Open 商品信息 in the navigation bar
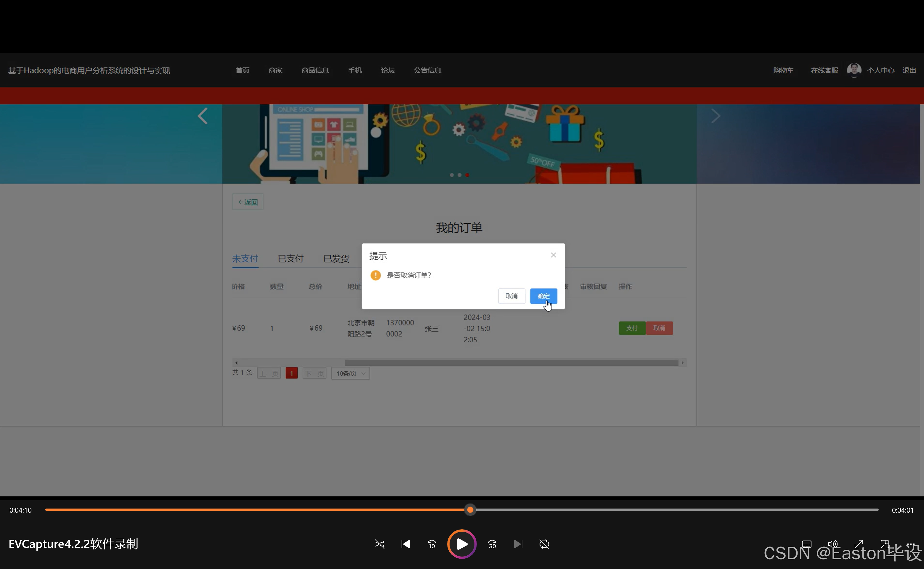This screenshot has width=924, height=569. [x=315, y=70]
